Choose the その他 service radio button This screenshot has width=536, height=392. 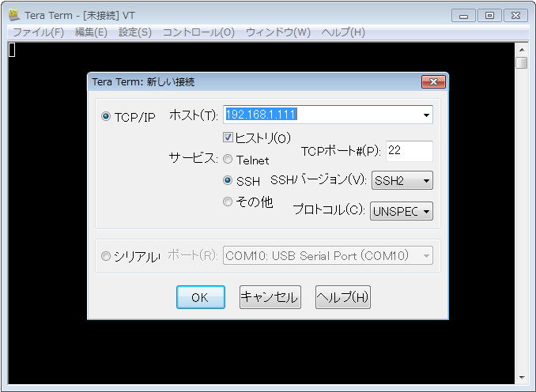click(x=228, y=202)
